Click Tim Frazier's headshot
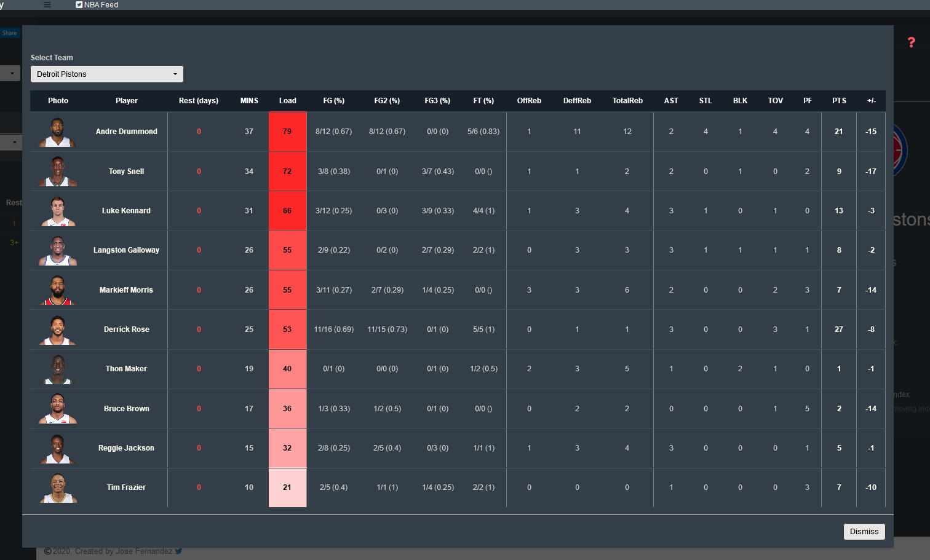The height and width of the screenshot is (560, 930). [x=58, y=487]
